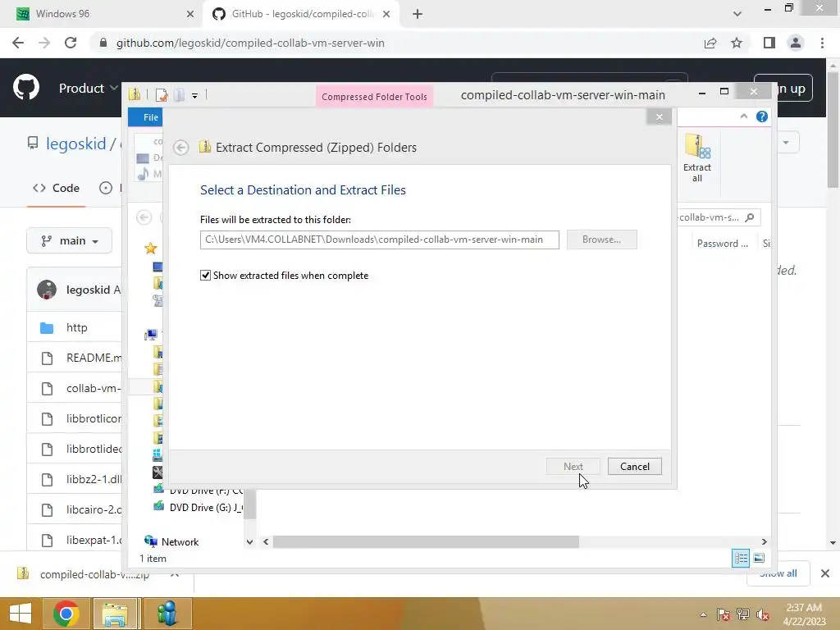Click the Next button in extract dialog

(x=573, y=467)
